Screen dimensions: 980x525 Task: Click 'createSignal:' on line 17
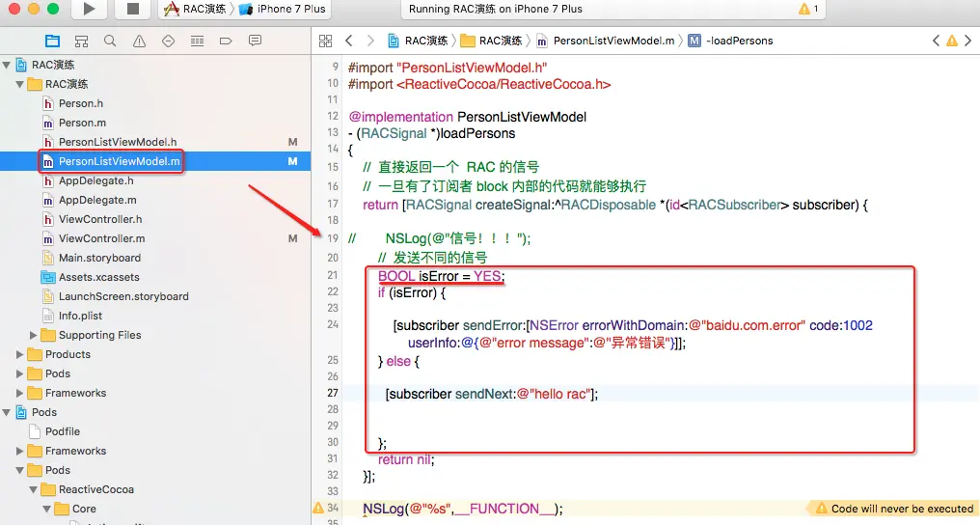[514, 205]
